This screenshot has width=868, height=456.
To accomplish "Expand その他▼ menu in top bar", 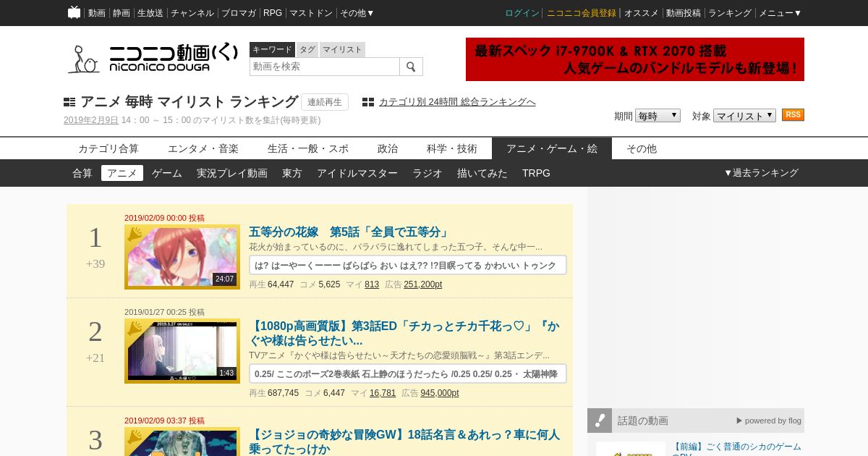I will coord(357,13).
